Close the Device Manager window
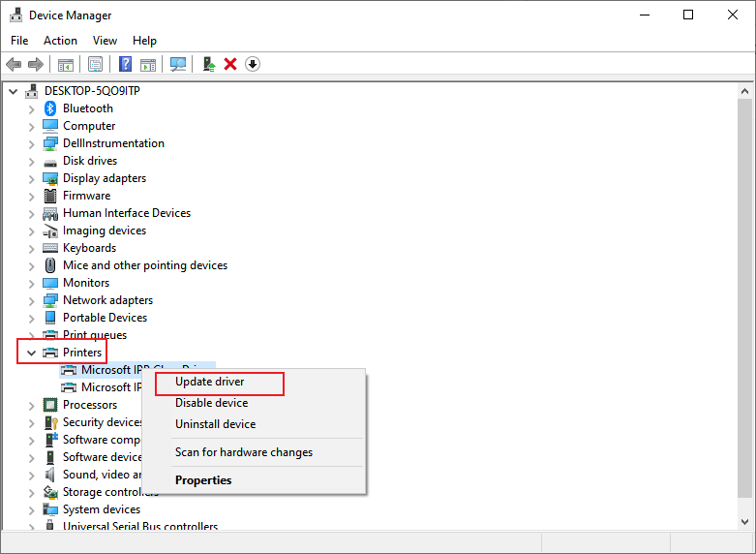 pos(733,15)
